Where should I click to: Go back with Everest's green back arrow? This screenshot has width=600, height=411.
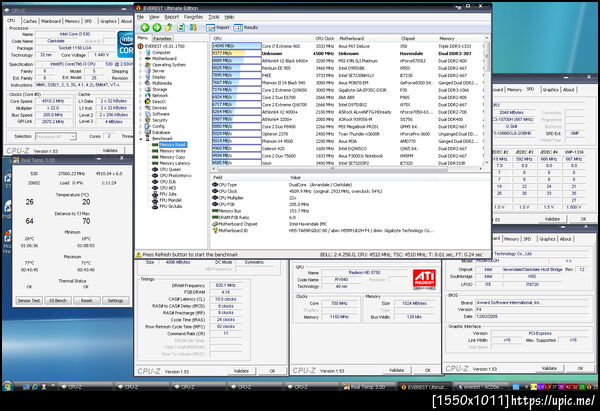click(x=145, y=28)
